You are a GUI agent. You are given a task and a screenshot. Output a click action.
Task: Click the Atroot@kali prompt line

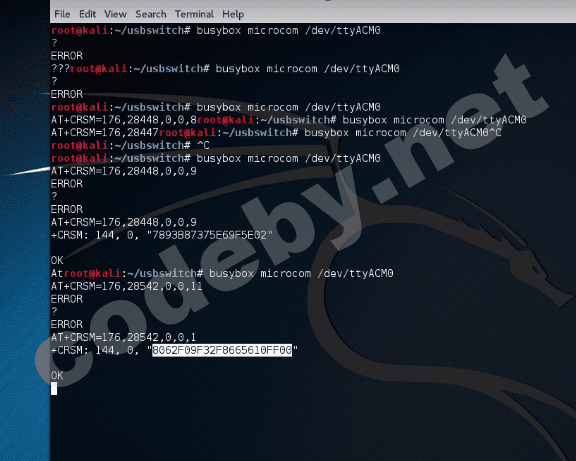222,273
